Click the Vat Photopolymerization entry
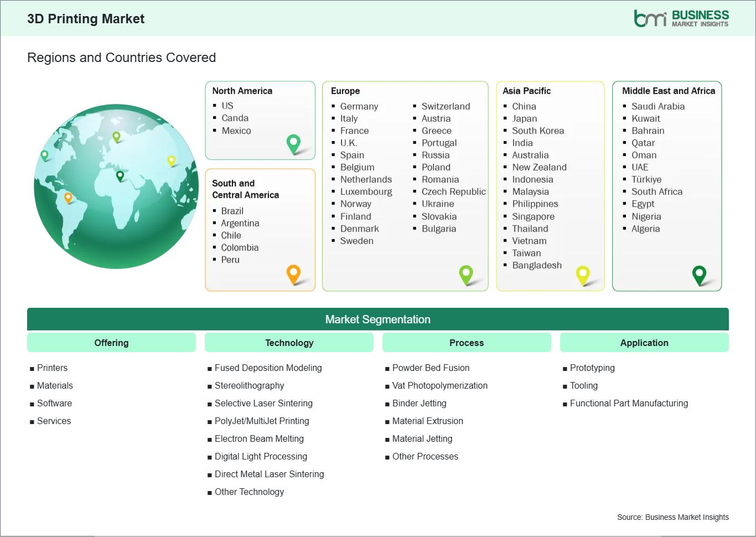The width and height of the screenshot is (756, 537). click(439, 386)
